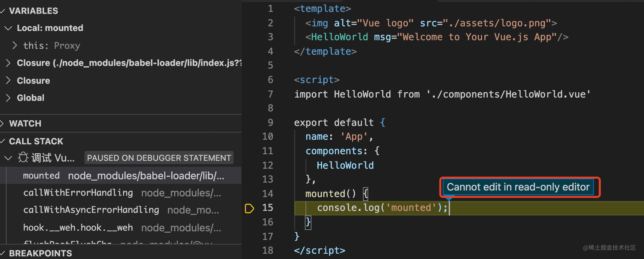Expand the this: Proxy variable
This screenshot has height=259, width=644.
(15, 45)
